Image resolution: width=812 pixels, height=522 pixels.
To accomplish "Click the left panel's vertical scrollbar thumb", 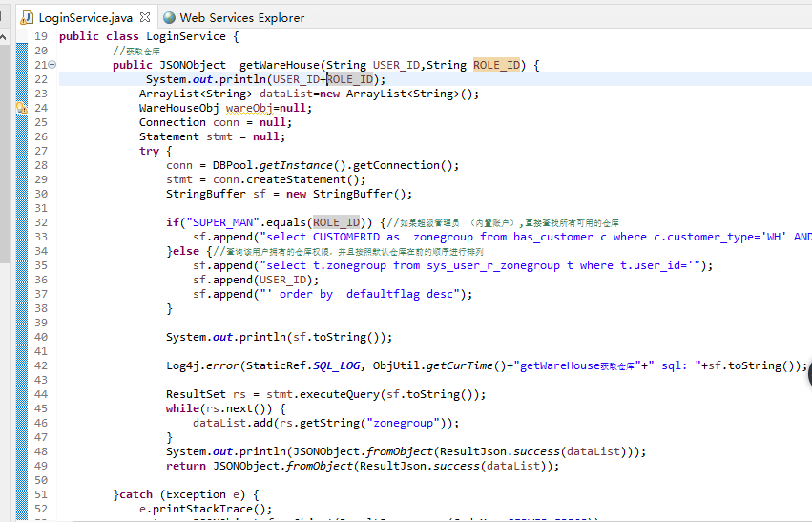I will [4, 155].
